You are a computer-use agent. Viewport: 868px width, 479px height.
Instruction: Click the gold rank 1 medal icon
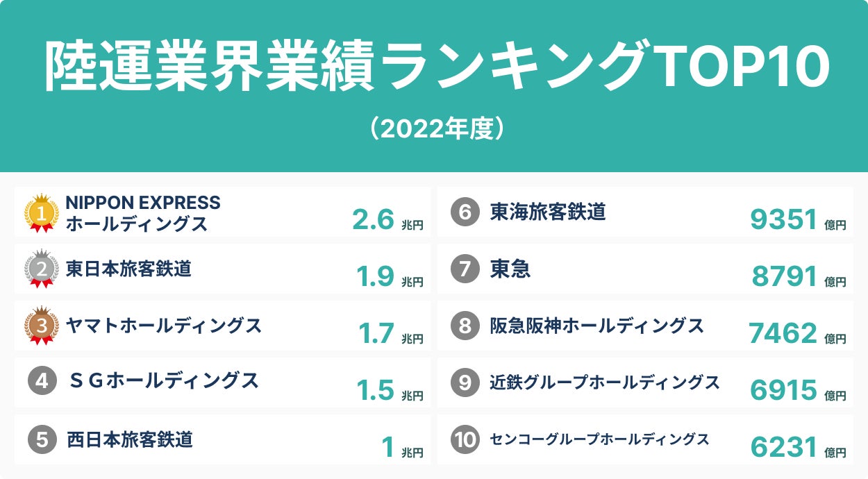tap(41, 213)
